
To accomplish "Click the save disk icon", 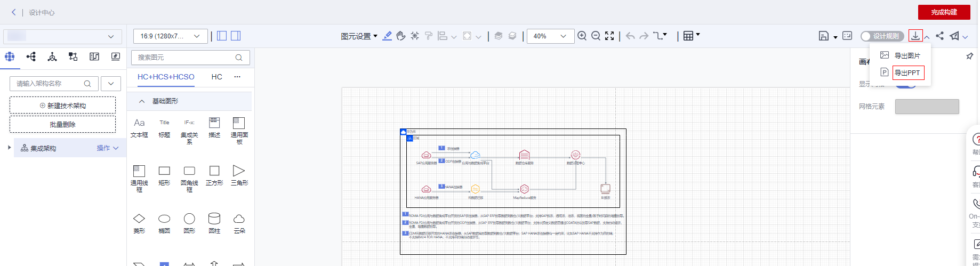I will (x=824, y=36).
